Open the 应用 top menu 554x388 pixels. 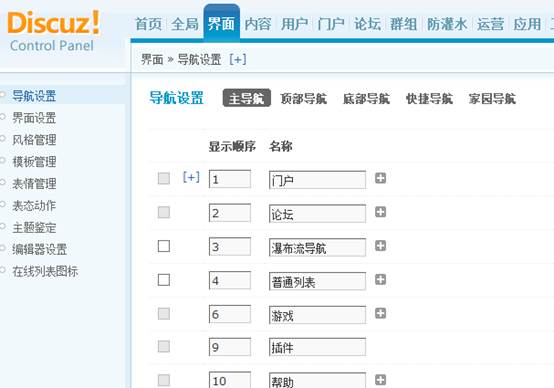(527, 24)
